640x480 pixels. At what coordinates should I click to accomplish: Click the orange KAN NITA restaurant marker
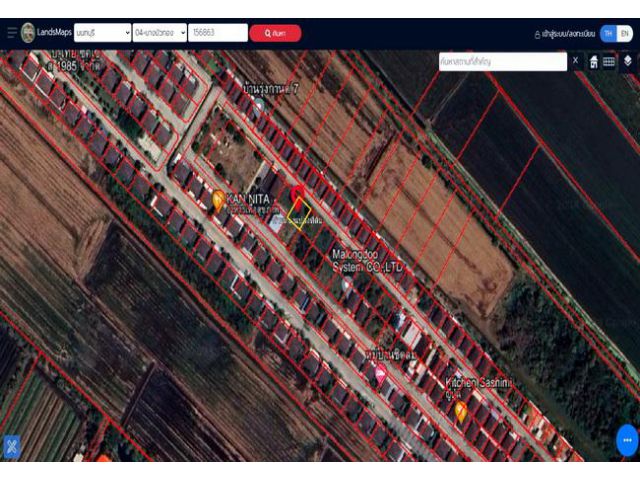(218, 198)
